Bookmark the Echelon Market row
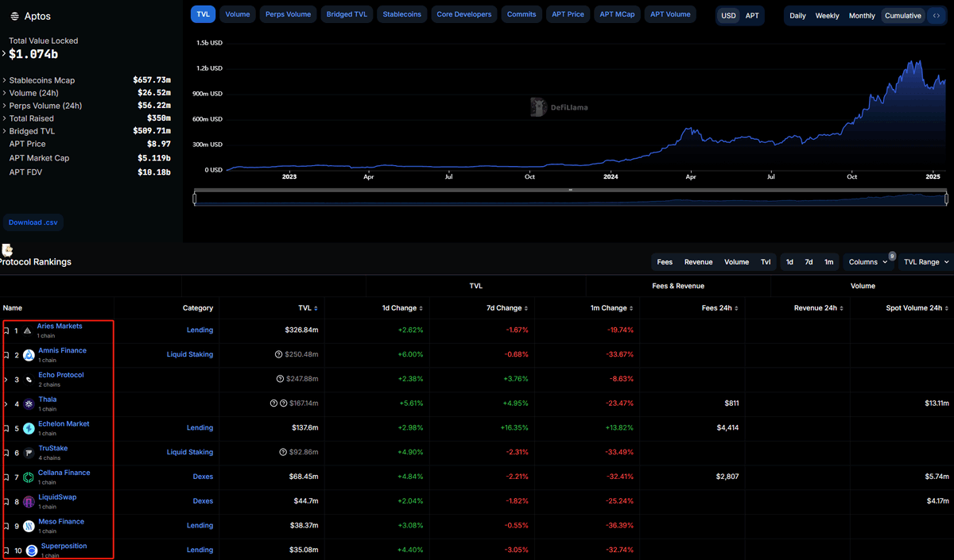Screen dimensions: 954x560 (x=6, y=428)
